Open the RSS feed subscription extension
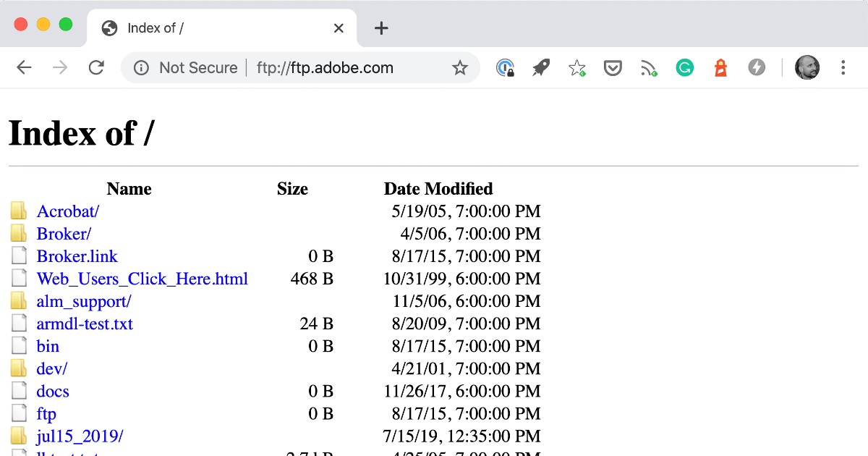Image resolution: width=868 pixels, height=456 pixels. [649, 67]
